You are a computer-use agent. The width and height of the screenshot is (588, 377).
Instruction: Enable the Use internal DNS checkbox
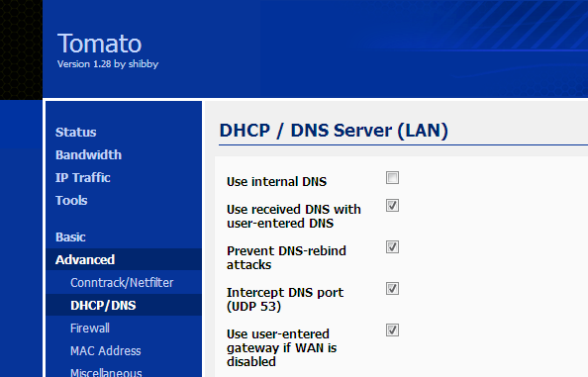click(392, 178)
